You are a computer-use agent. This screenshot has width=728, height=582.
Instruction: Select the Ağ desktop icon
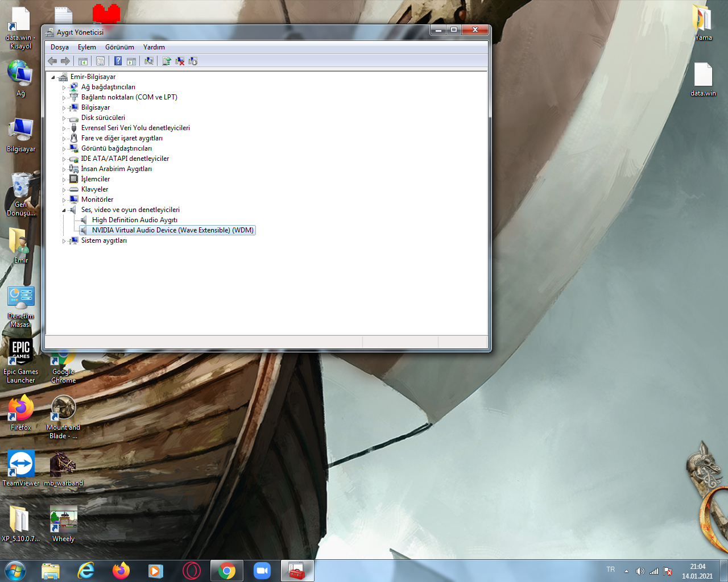click(x=21, y=78)
